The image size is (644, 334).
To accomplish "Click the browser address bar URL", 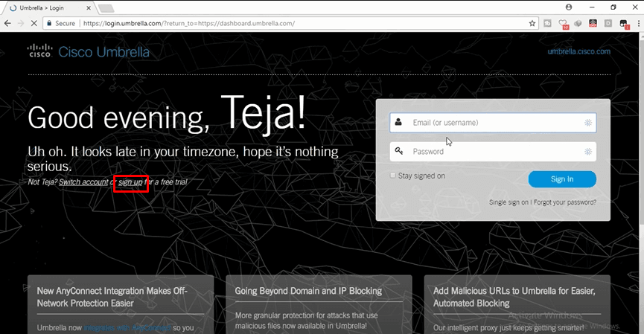I will pos(189,23).
